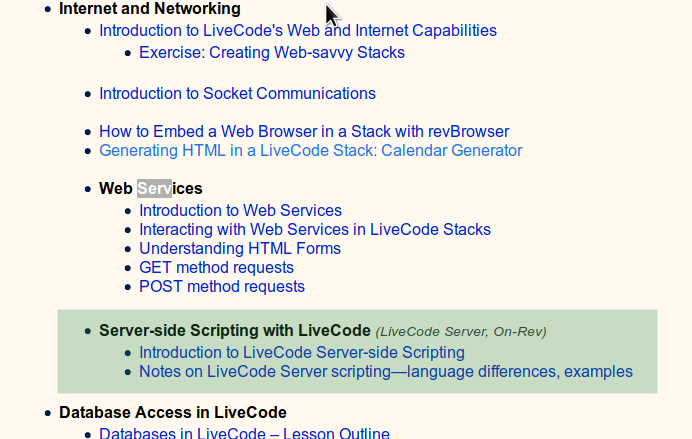Click the Internet and Networking heading
This screenshot has height=439, width=692.
click(149, 9)
